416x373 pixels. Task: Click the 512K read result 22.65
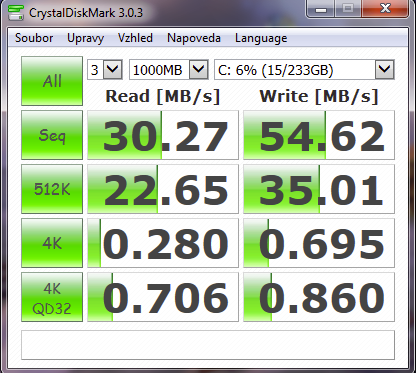(x=163, y=189)
